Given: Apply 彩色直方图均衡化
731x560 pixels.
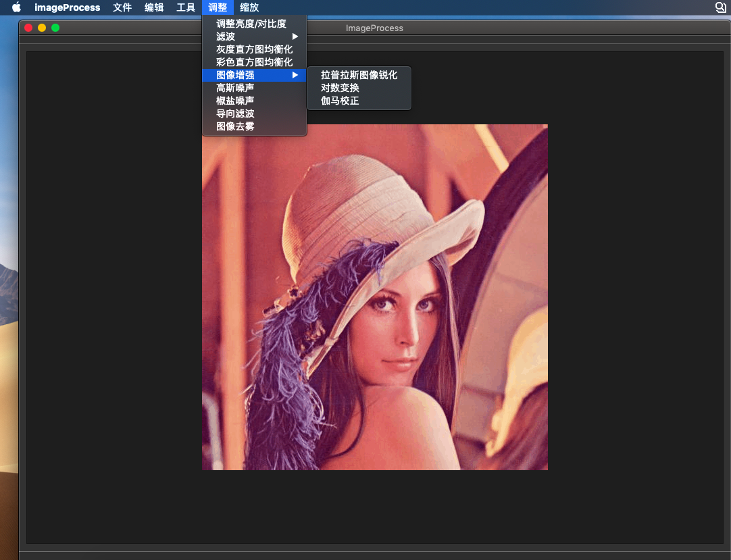Looking at the screenshot, I should coord(255,62).
